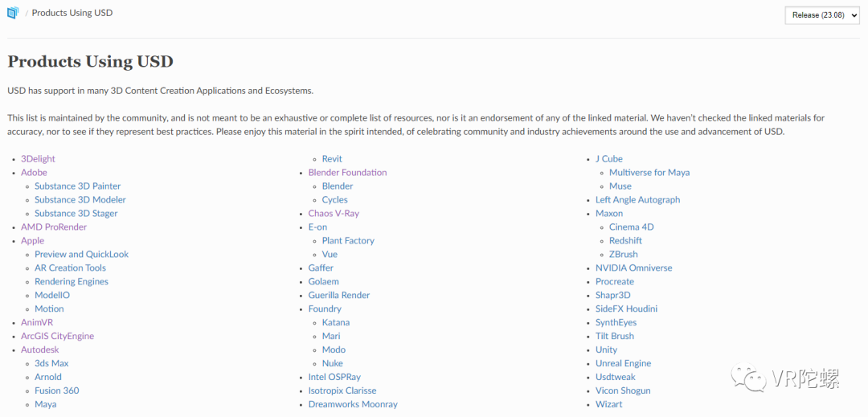Open Left Angle Autograph link

pyautogui.click(x=637, y=199)
